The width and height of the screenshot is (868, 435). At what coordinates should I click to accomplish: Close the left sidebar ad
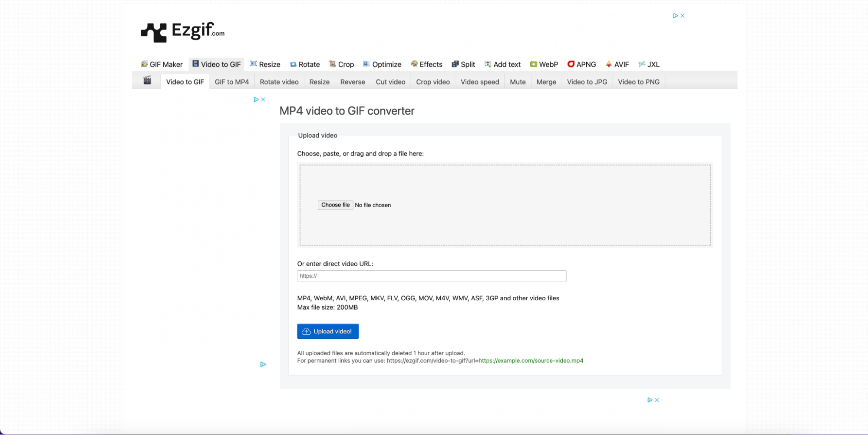tap(263, 100)
